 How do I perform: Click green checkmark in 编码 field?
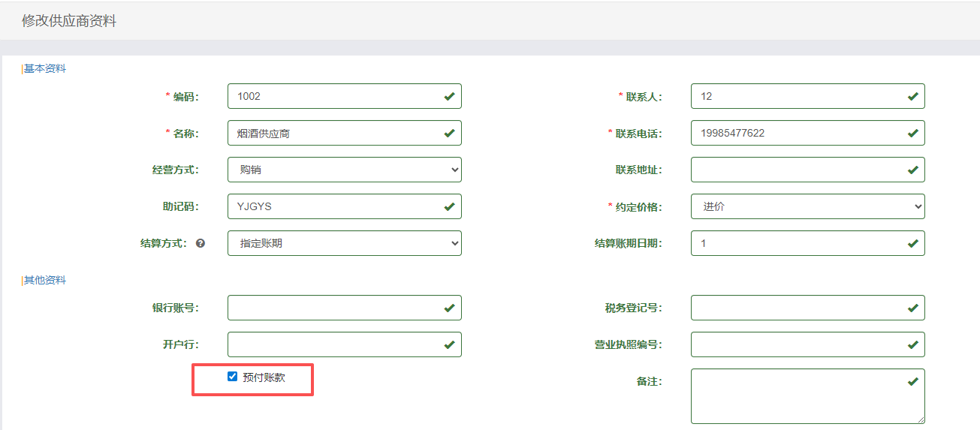tap(449, 97)
